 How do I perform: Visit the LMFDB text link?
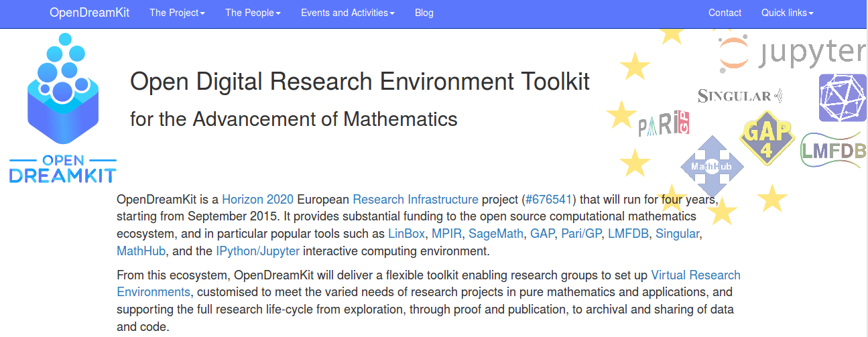click(628, 234)
